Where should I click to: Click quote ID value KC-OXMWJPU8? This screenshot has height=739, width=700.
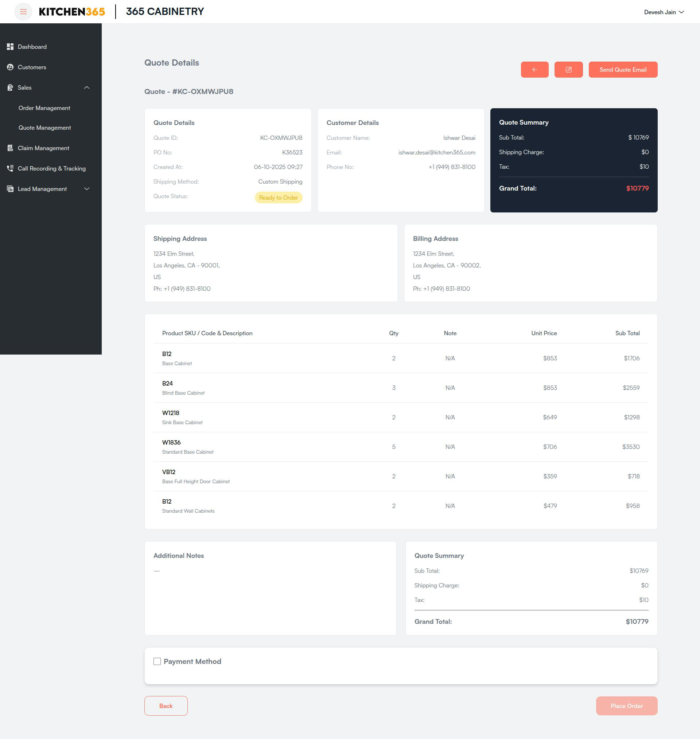click(x=281, y=138)
